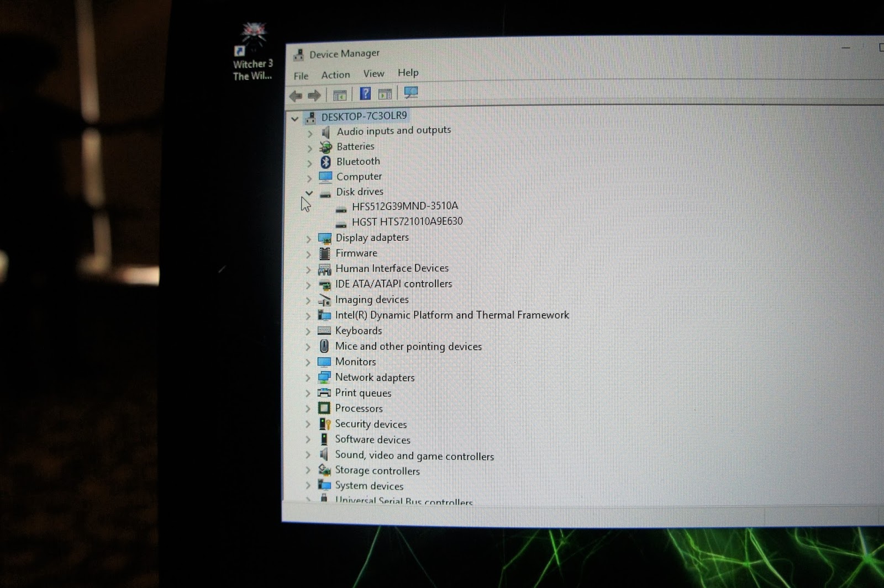
Task: Click the blue Help question mark icon
Action: 365,94
